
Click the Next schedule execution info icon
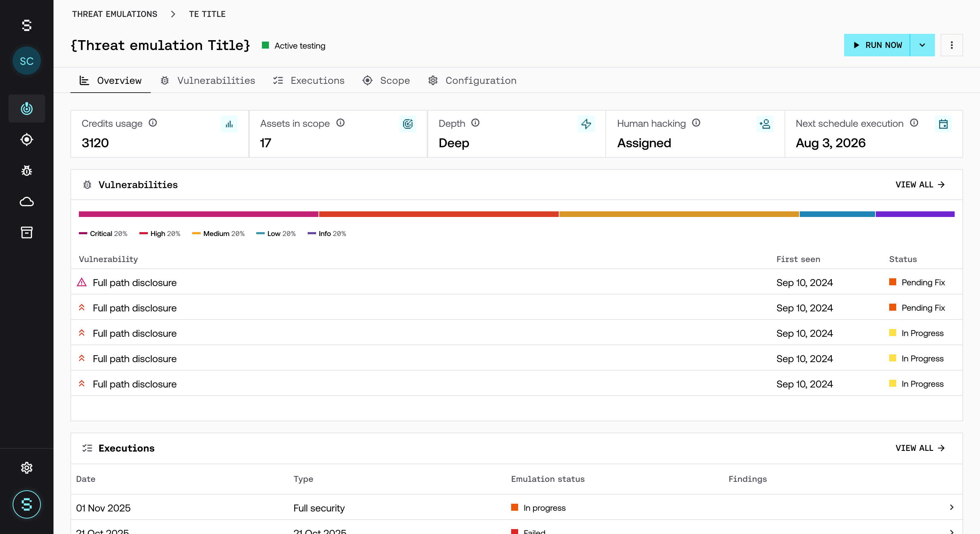click(x=914, y=123)
